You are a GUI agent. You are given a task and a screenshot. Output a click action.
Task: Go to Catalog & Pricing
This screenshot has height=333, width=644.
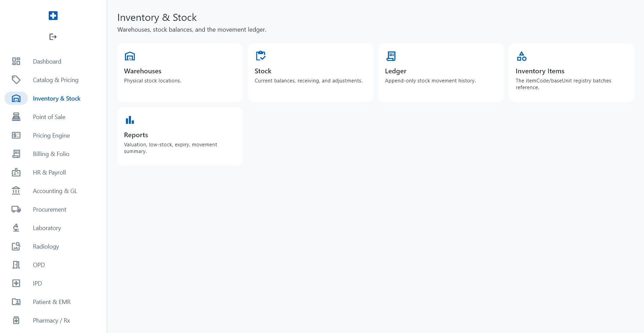coord(56,80)
